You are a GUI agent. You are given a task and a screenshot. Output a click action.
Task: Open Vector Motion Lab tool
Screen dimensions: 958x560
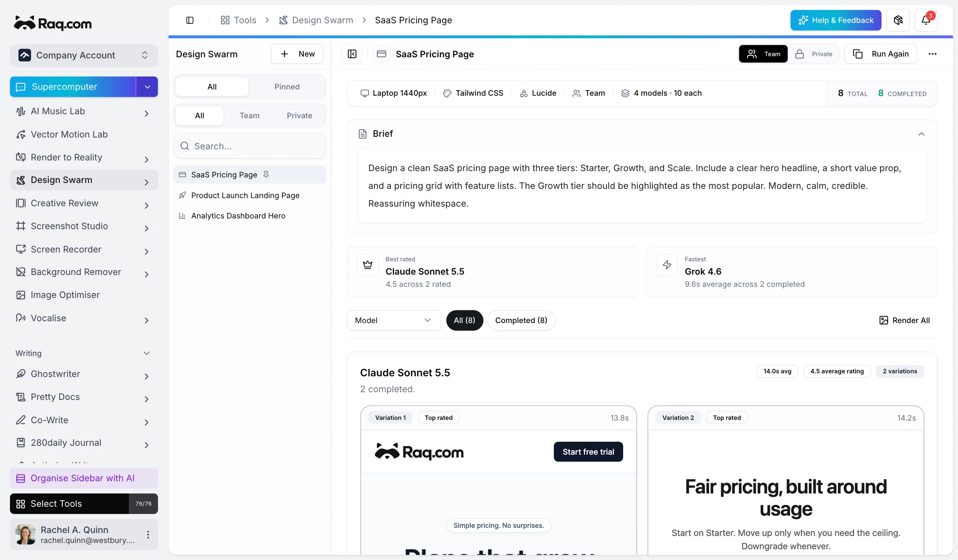83,135
